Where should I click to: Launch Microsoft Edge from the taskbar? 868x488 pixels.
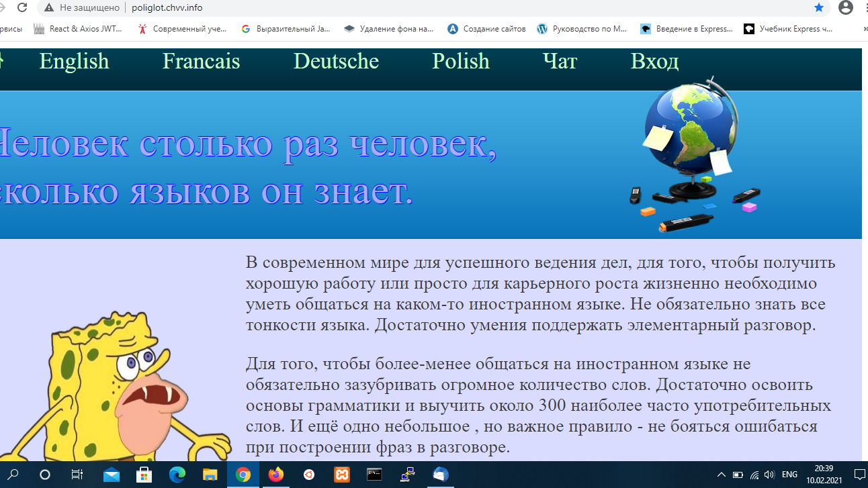coord(177,475)
